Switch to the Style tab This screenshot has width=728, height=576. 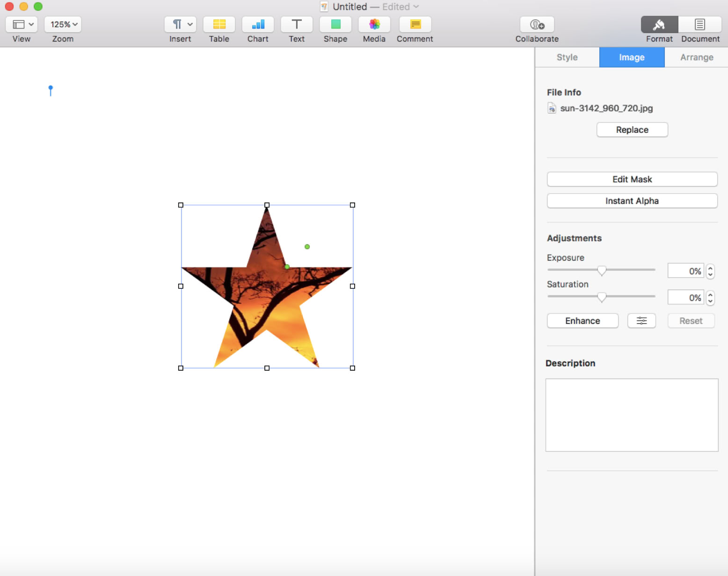(567, 57)
